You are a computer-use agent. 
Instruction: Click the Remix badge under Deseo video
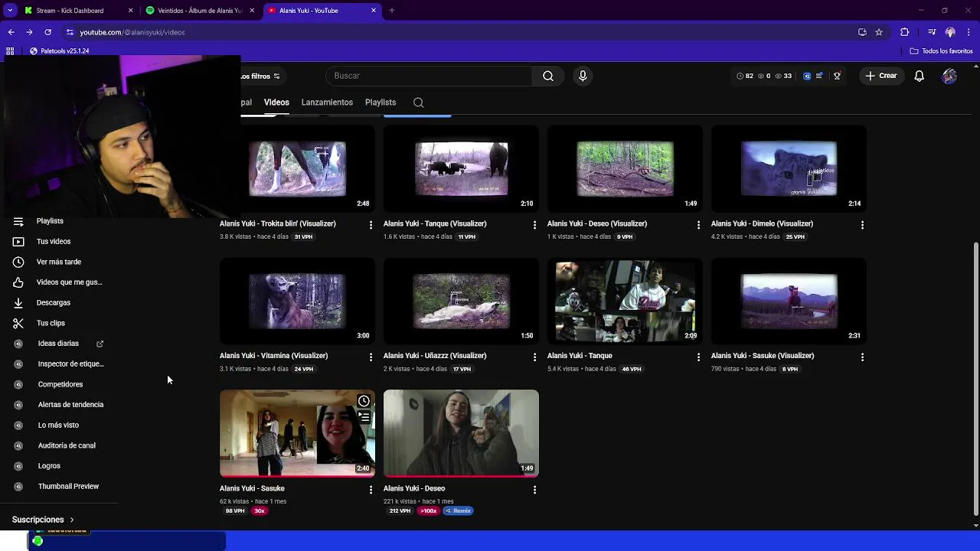(x=458, y=511)
